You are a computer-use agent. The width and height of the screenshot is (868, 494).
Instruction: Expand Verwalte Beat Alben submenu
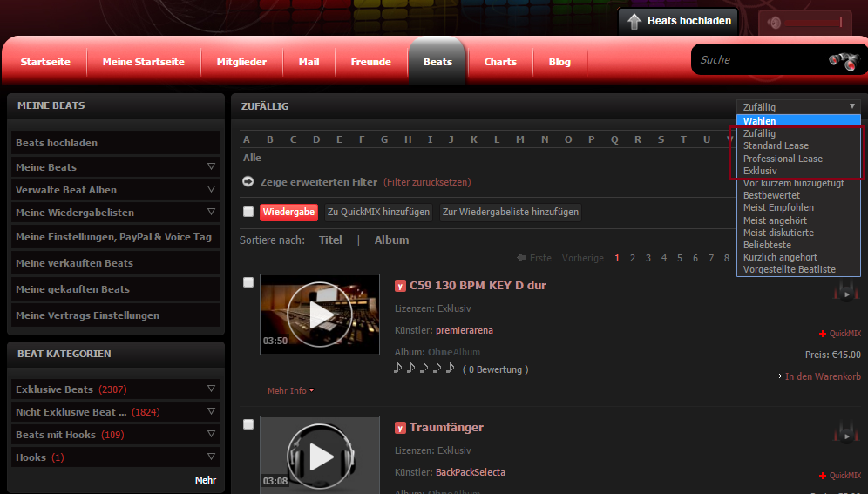211,189
